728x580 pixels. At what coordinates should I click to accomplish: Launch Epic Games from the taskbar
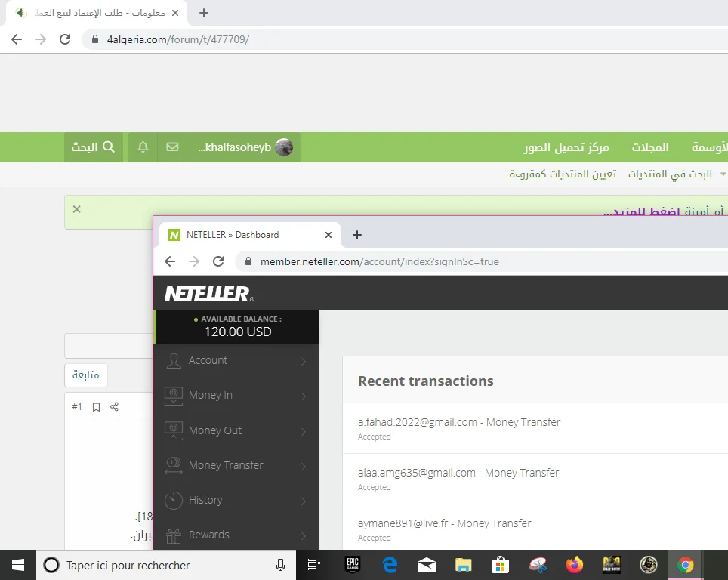[x=353, y=565]
